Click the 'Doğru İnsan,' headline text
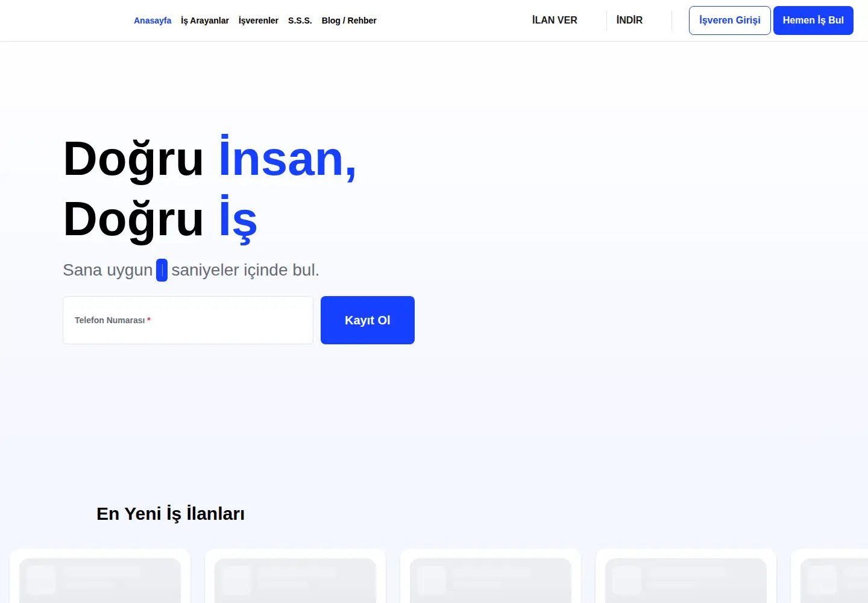The height and width of the screenshot is (603, 868). pyautogui.click(x=210, y=158)
